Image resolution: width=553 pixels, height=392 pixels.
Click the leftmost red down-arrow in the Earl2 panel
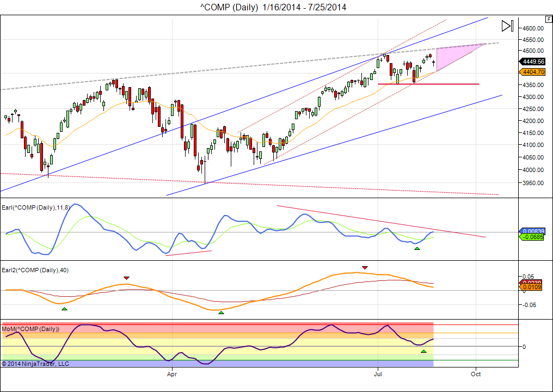[x=126, y=278]
